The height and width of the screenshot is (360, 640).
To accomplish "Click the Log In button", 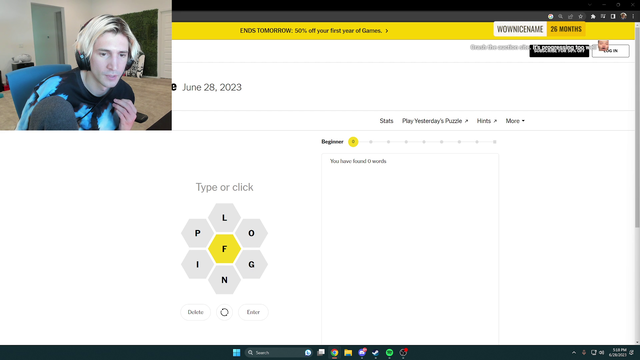I will tap(611, 51).
